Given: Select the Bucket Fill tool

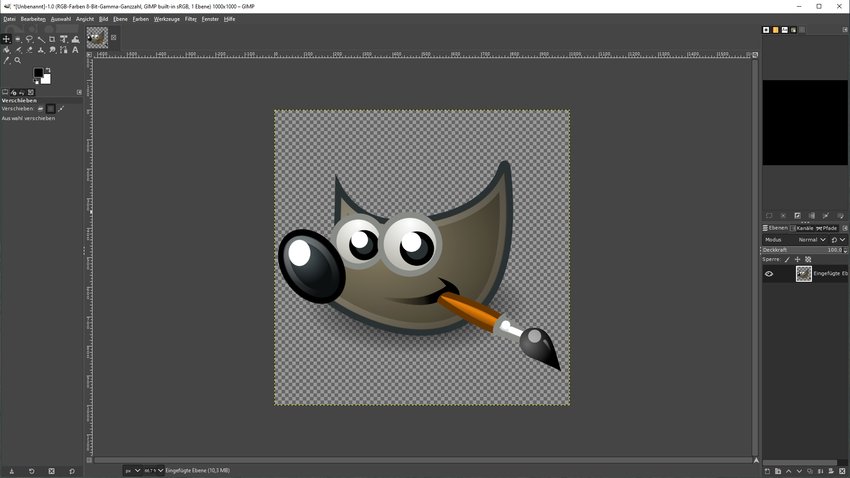Looking at the screenshot, I should [7, 50].
